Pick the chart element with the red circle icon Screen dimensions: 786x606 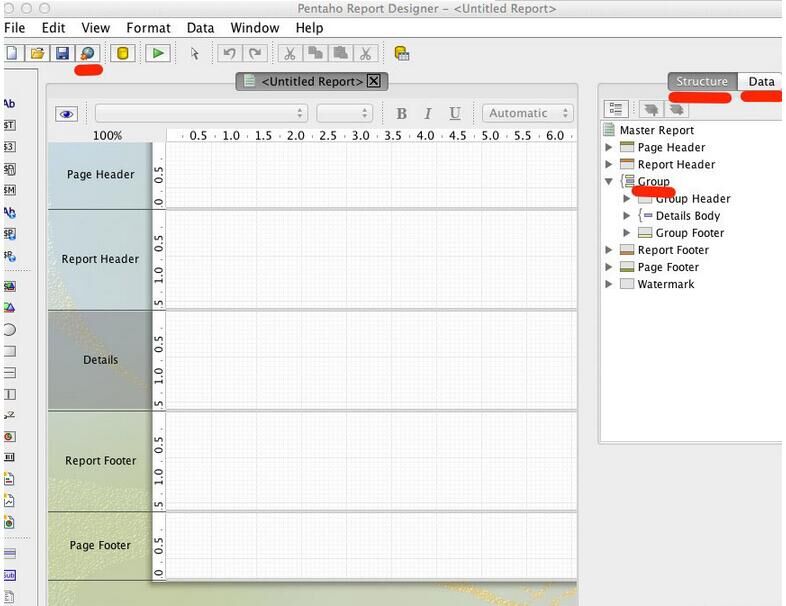[9, 437]
